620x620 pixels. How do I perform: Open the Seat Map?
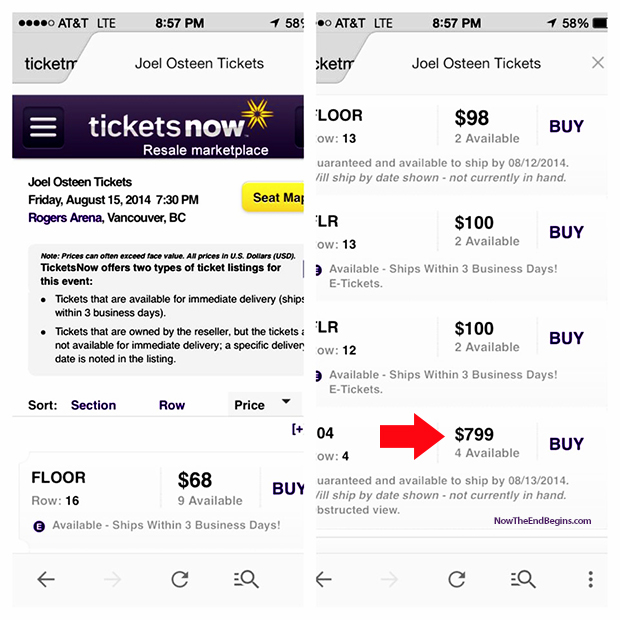coord(276,197)
